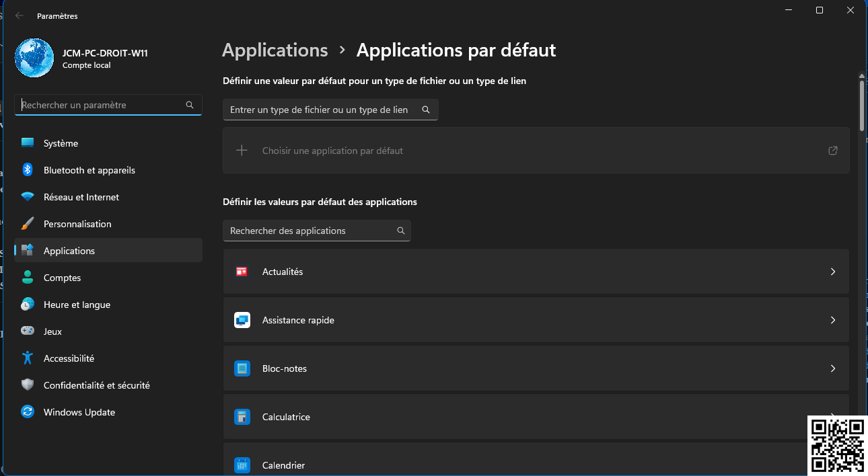Click the Calculatrice app icon

coord(242,417)
